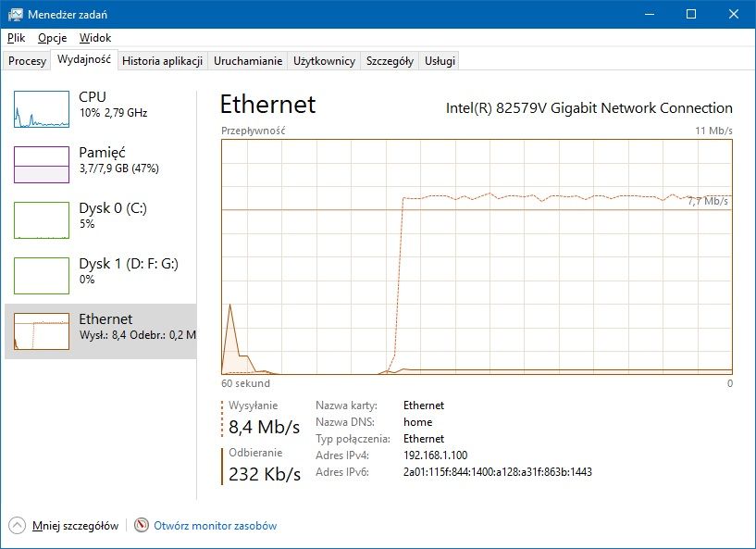
Task: Show the Użytkownicy tab
Action: 324,61
